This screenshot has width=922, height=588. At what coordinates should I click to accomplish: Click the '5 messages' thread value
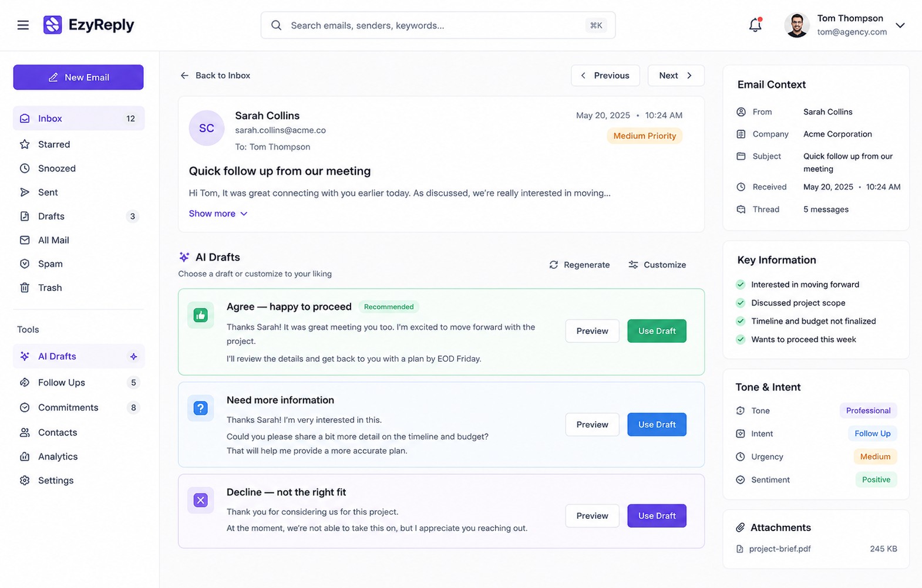[x=826, y=209]
